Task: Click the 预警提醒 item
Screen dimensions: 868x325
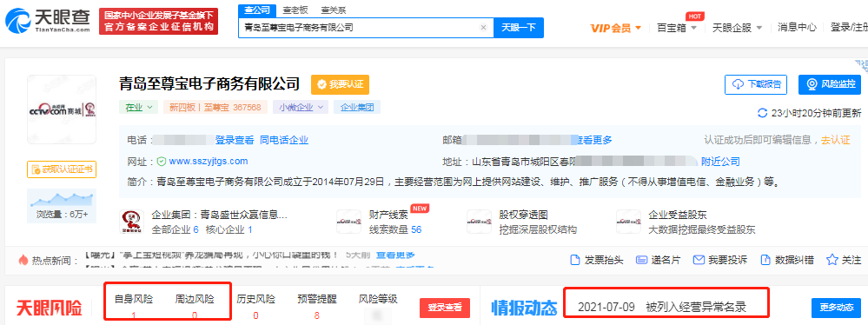Action: tap(316, 306)
